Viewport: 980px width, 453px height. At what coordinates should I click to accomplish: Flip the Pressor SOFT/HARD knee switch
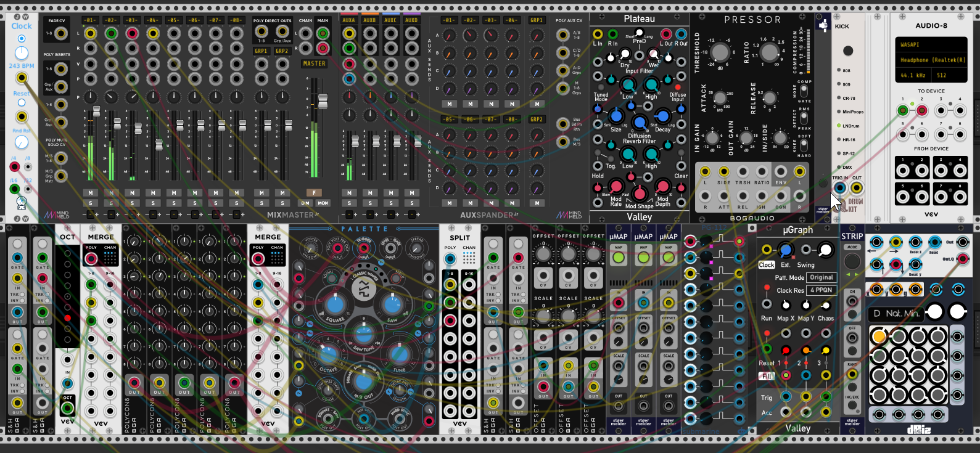804,146
